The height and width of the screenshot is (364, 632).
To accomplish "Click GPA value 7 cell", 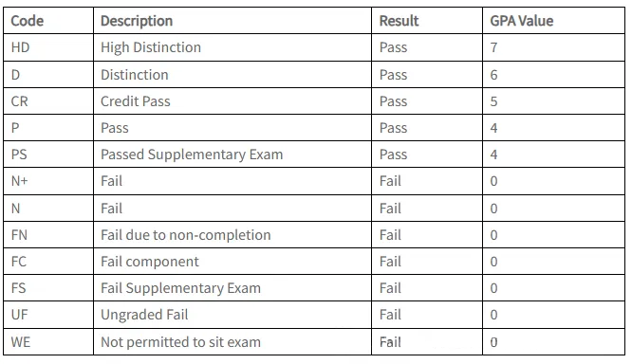I will (553, 47).
